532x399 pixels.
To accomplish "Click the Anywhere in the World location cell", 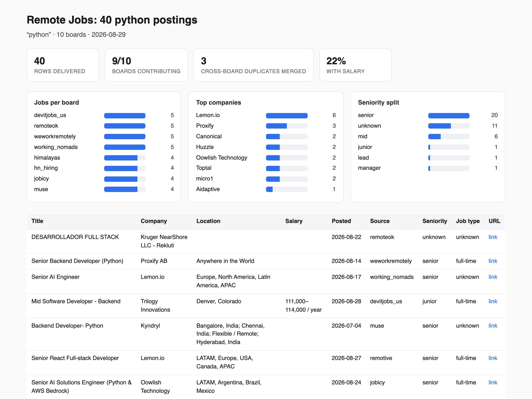I will click(x=225, y=261).
